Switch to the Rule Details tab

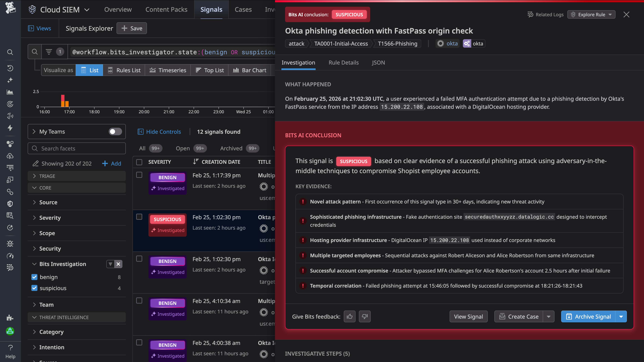[343, 63]
